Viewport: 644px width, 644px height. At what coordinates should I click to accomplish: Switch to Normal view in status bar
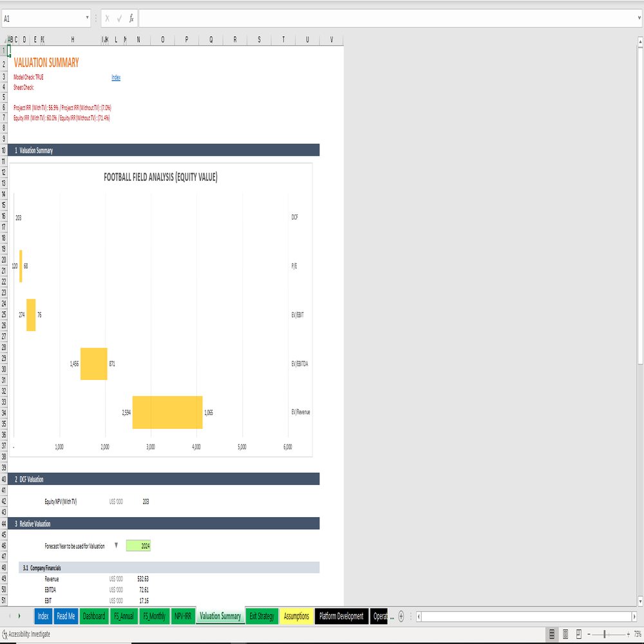click(552, 634)
